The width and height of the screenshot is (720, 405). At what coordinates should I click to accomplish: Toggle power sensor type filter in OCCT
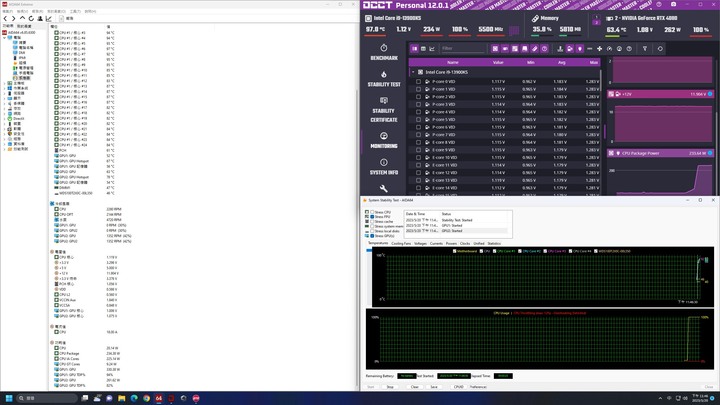(580, 49)
